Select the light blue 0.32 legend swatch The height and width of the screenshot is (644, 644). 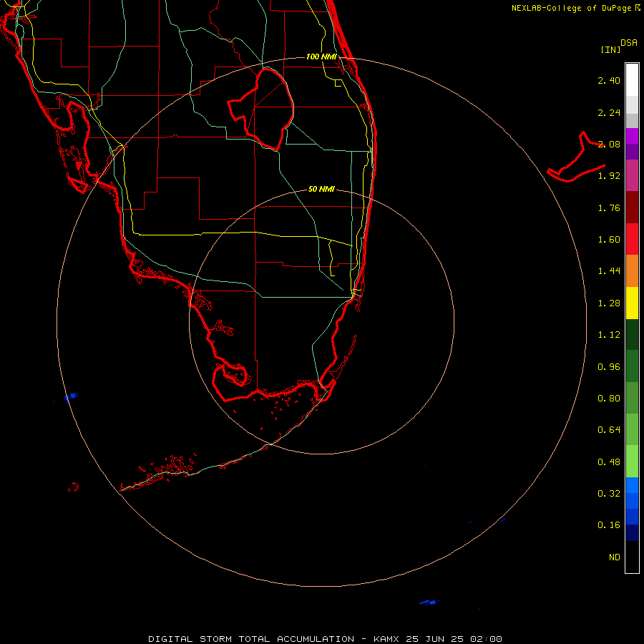[632, 484]
